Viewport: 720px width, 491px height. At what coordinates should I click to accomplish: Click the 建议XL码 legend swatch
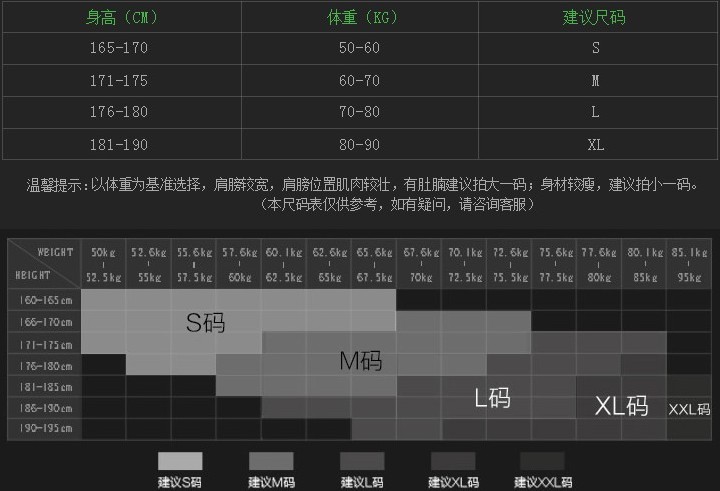(x=453, y=461)
